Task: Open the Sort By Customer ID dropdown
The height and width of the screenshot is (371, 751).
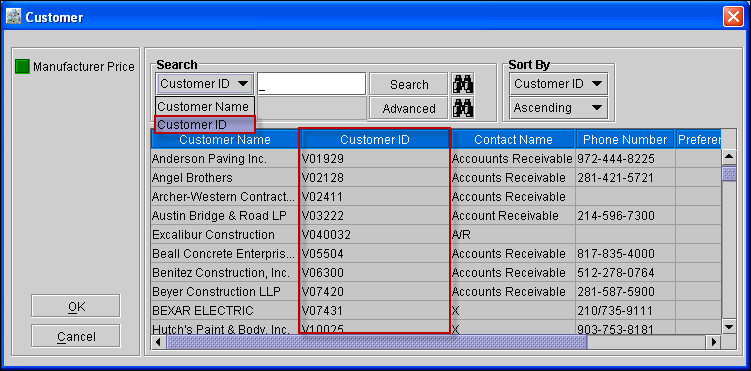Action: [x=558, y=84]
